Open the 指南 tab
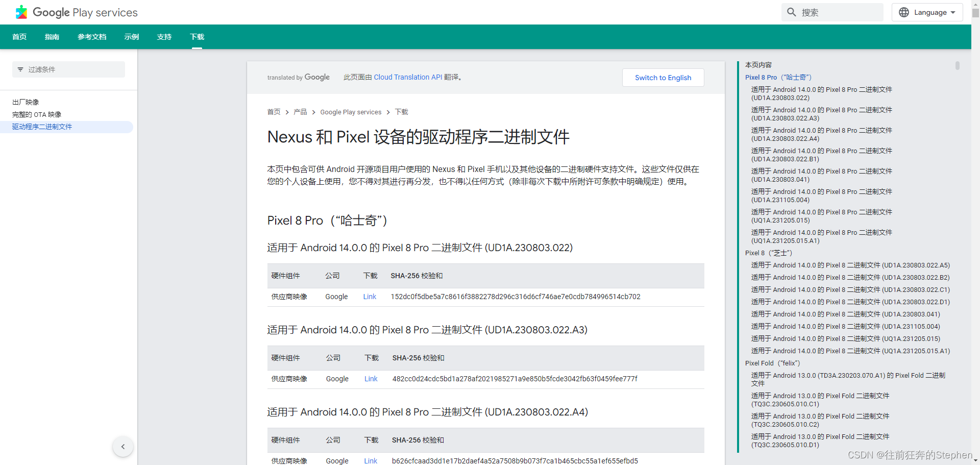Viewport: 980px width, 465px height. tap(52, 37)
